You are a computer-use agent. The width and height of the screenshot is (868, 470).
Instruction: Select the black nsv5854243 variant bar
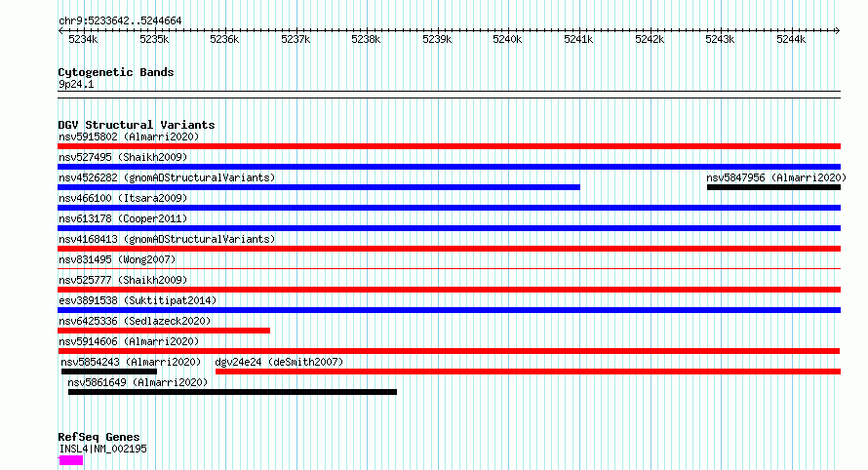tap(109, 372)
